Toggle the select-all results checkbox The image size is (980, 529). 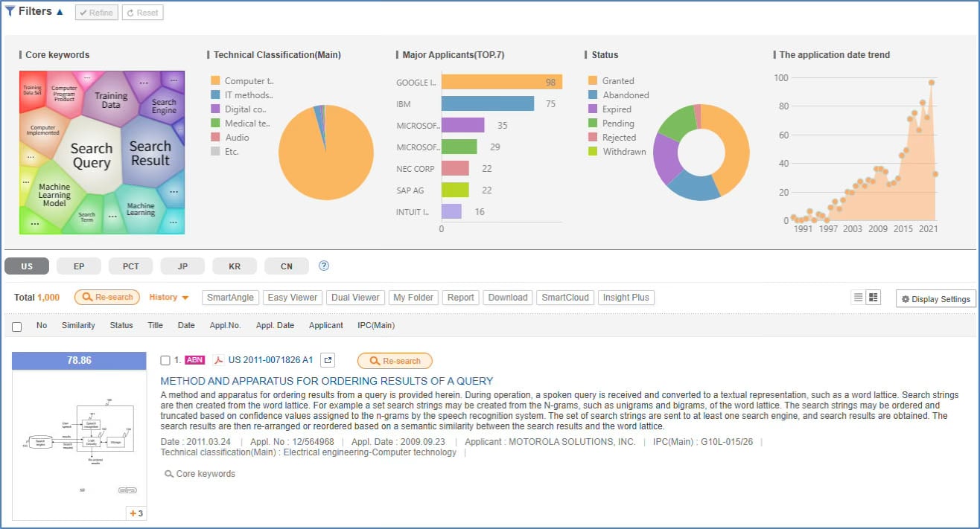point(16,327)
